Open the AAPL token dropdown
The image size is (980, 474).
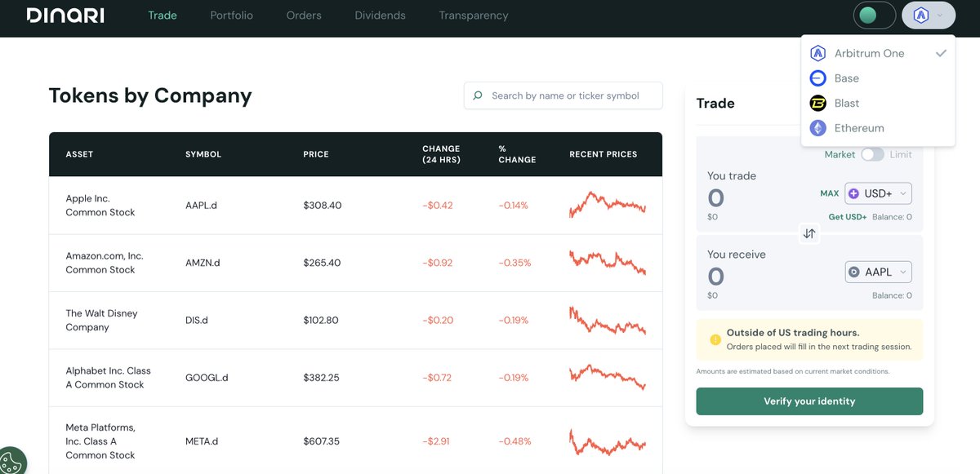click(x=878, y=272)
